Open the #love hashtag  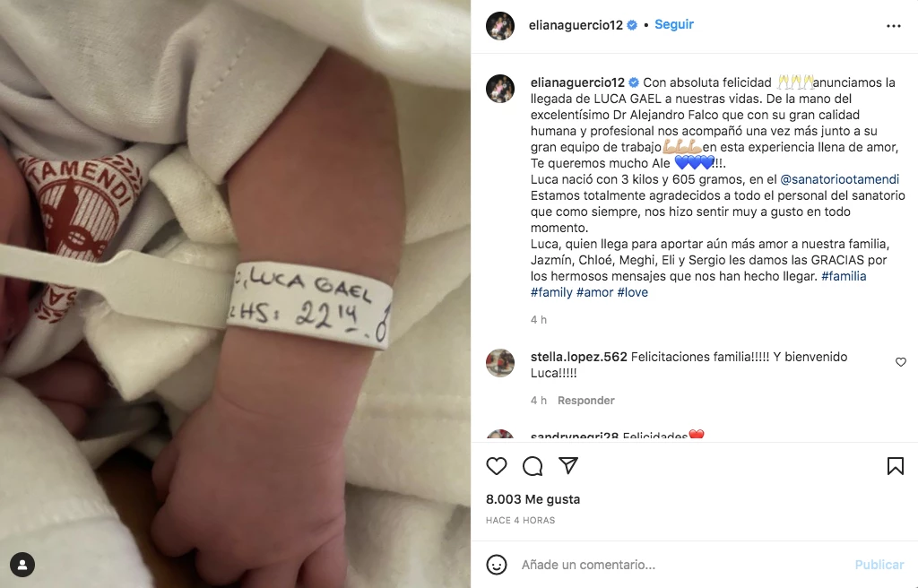632,292
